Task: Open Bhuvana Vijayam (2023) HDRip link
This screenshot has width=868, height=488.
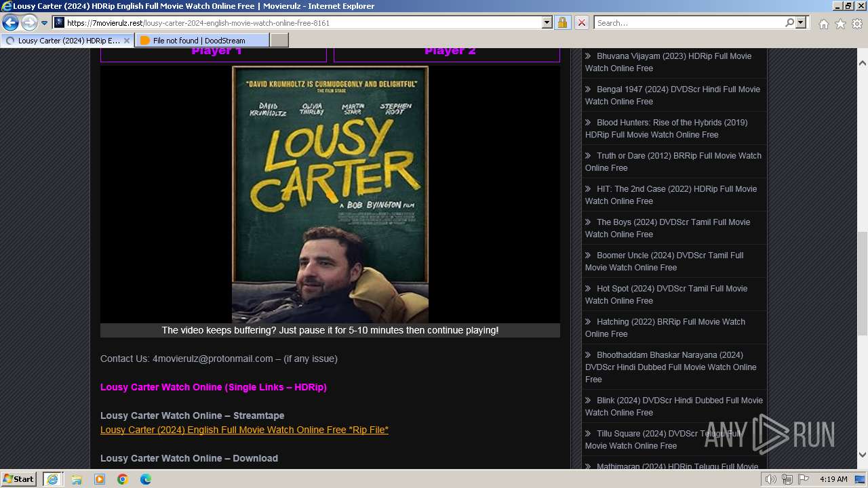Action: click(x=668, y=62)
